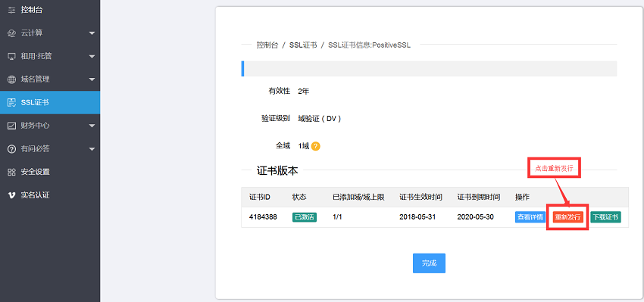The image size is (644, 302).
Task: Click the blue 完成 button
Action: point(429,263)
